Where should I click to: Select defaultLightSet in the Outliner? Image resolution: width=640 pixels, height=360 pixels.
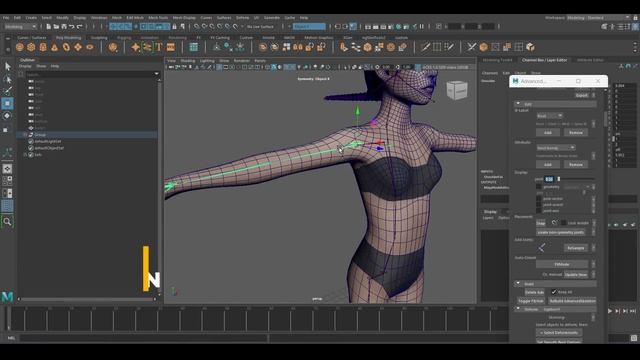pyautogui.click(x=48, y=141)
